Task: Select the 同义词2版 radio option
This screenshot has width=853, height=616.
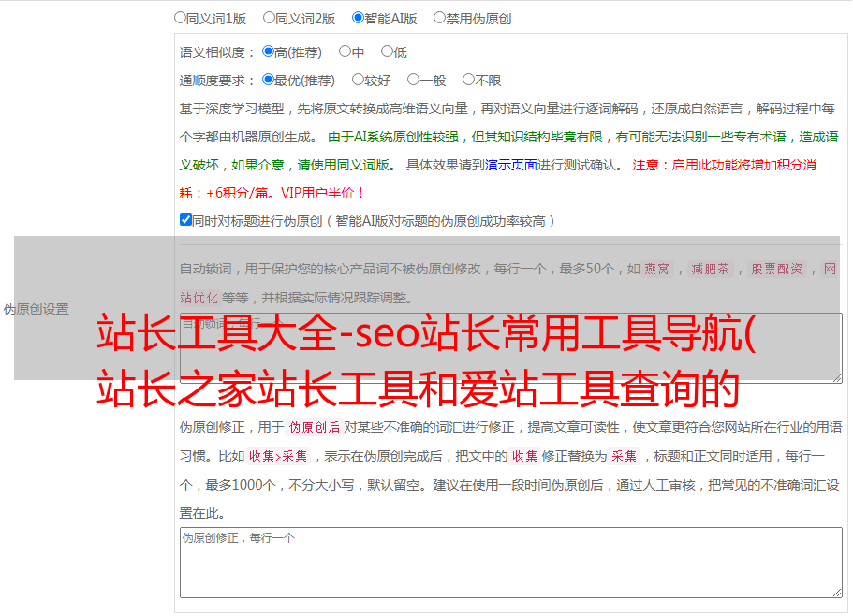Action: 269,18
